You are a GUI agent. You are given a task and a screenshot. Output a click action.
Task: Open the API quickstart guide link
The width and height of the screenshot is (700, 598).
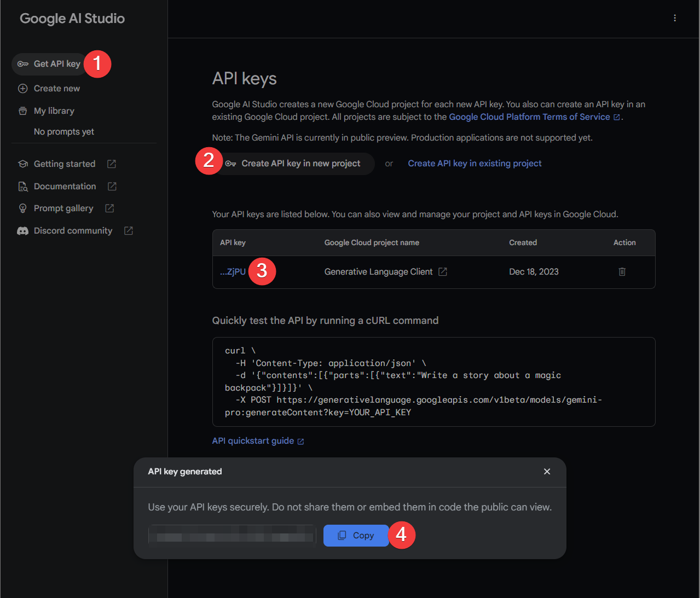click(x=253, y=441)
